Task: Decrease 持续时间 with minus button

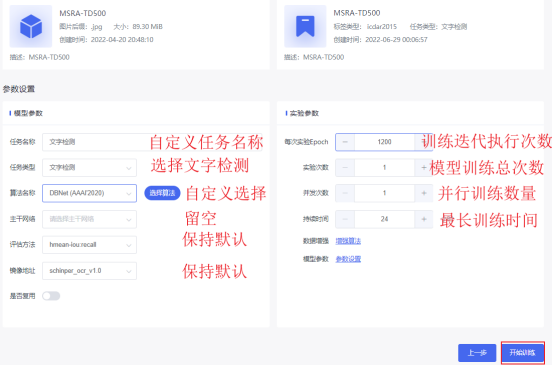Action: click(x=345, y=219)
